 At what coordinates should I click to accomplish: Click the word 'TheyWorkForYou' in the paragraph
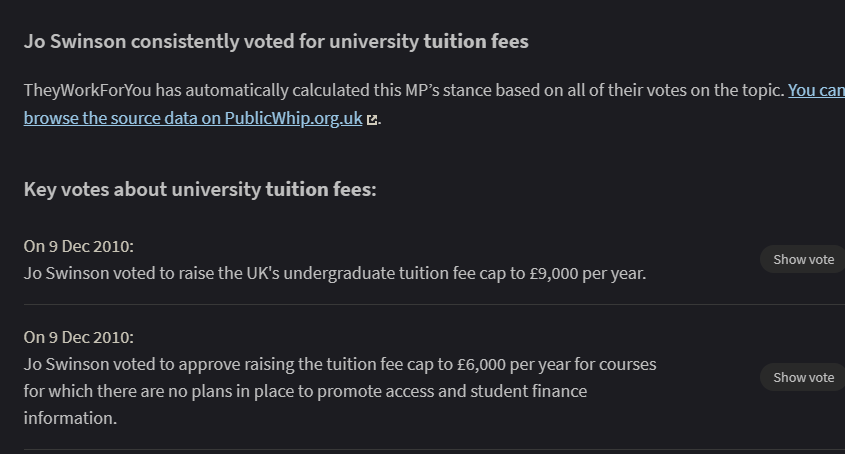point(87,90)
